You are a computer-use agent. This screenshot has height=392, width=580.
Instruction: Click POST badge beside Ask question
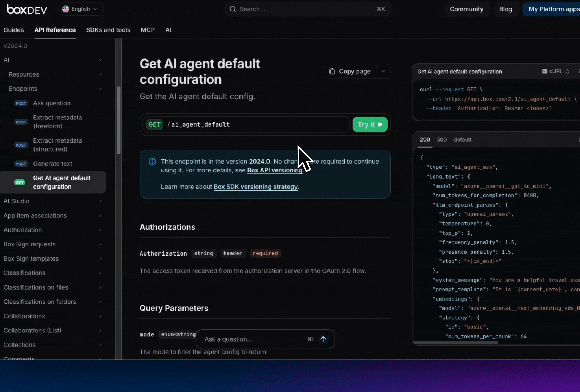click(x=21, y=103)
